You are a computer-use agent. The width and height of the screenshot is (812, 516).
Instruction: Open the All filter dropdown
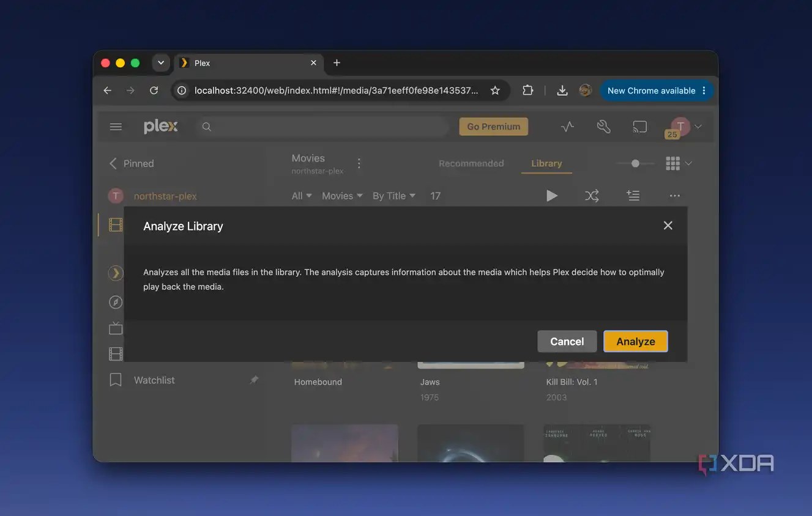(302, 196)
